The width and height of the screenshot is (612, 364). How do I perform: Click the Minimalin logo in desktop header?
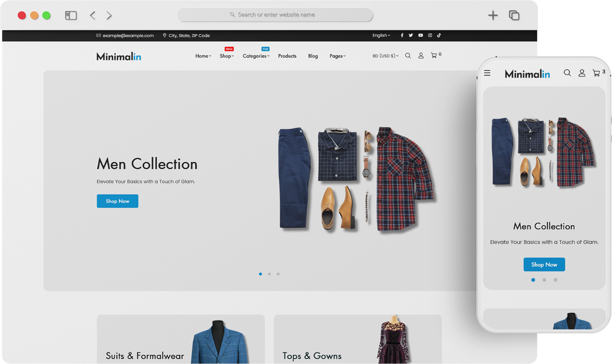point(119,56)
